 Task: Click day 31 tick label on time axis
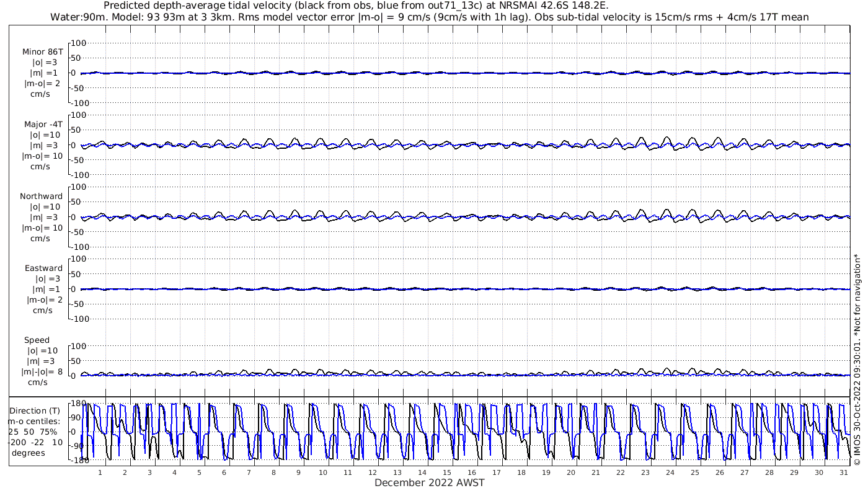coord(844,472)
